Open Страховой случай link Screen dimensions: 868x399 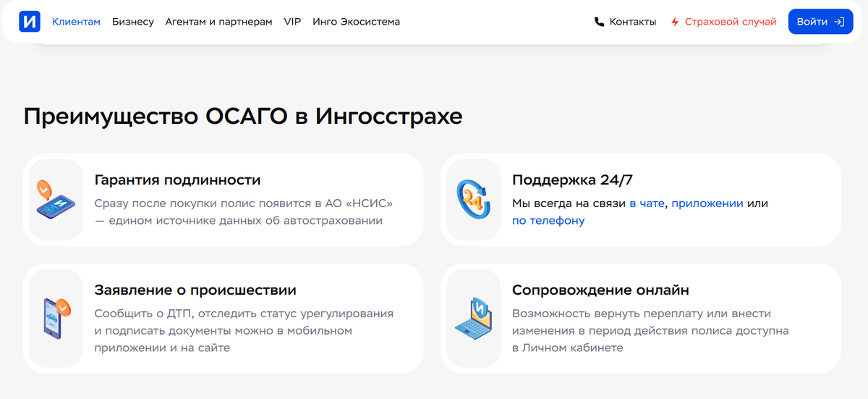pos(731,22)
